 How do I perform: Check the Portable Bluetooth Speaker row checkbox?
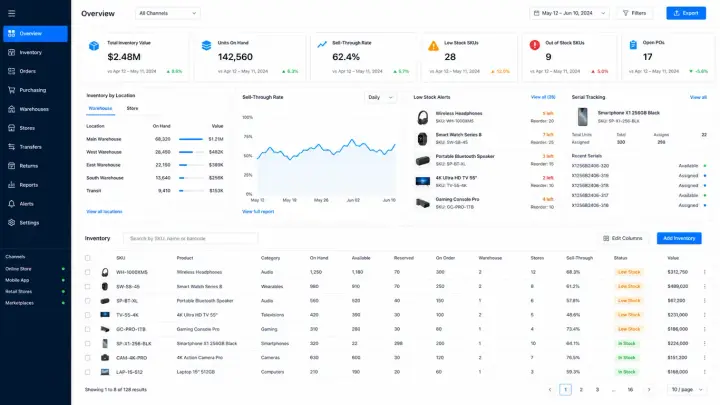tap(88, 301)
